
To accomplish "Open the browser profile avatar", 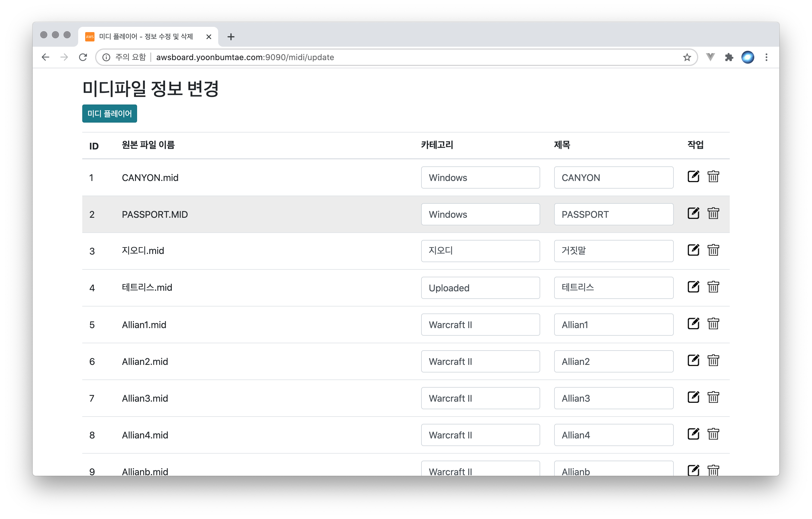I will (x=747, y=58).
